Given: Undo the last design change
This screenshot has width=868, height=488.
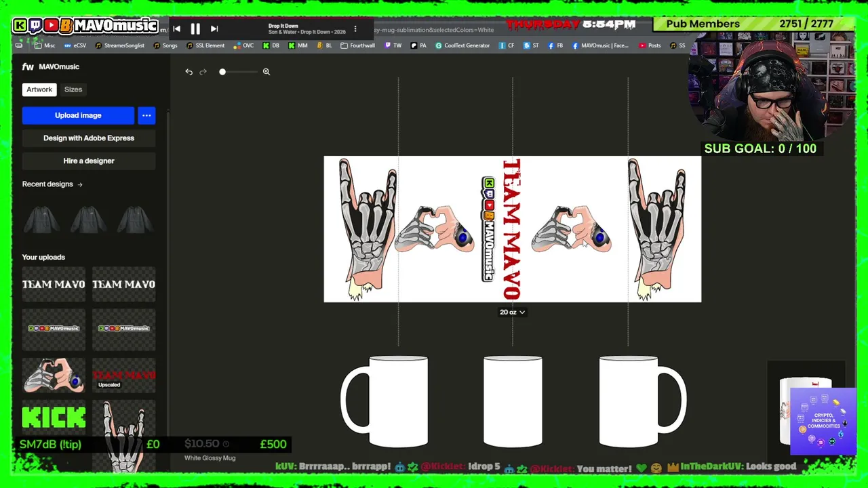Looking at the screenshot, I should 189,72.
